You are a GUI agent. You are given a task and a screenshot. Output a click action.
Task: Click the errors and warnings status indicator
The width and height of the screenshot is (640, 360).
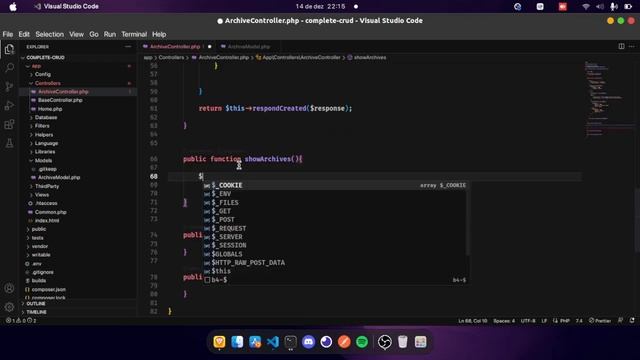(20, 320)
